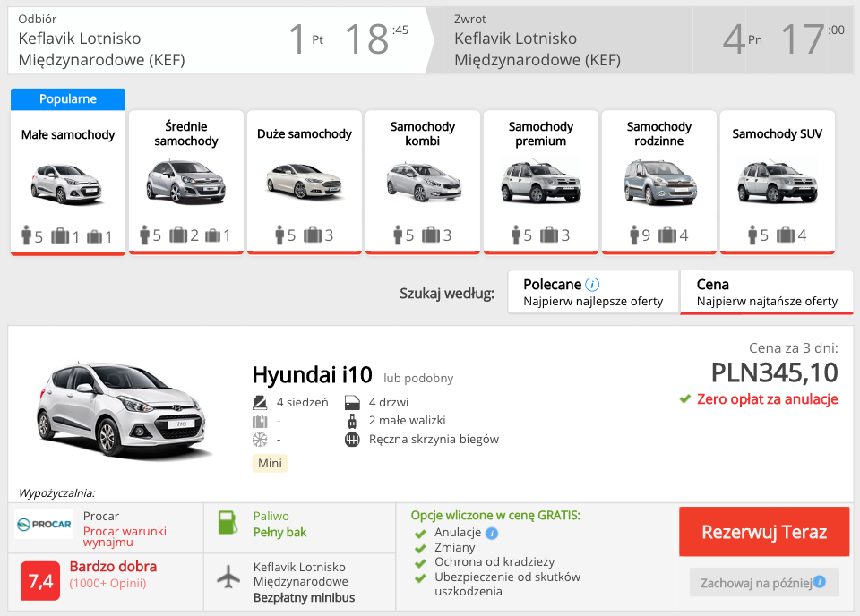Click checkmark by Ubezpieczenie od skutków uszkodzenia
The image size is (860, 616).
[420, 578]
